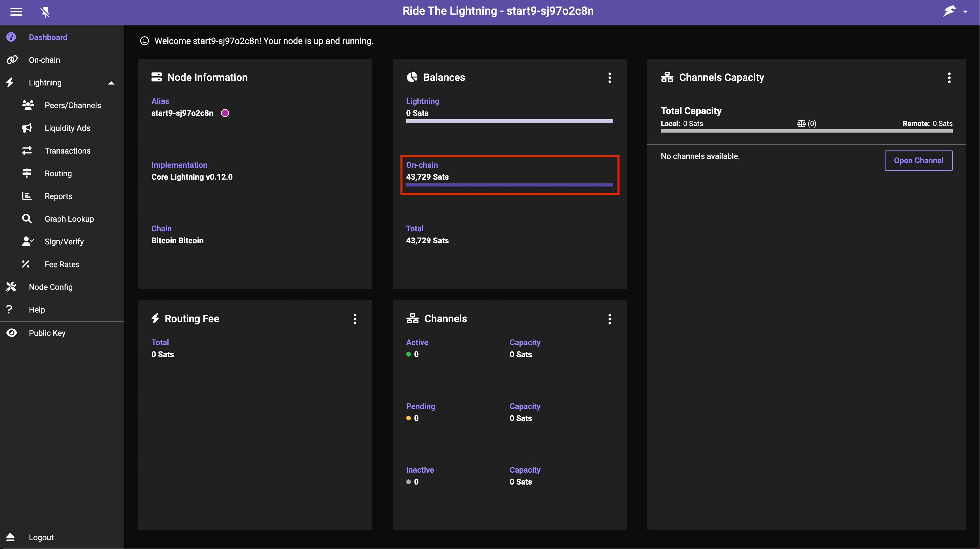The image size is (980, 549).
Task: Click the magenta alias color dot
Action: pyautogui.click(x=225, y=113)
